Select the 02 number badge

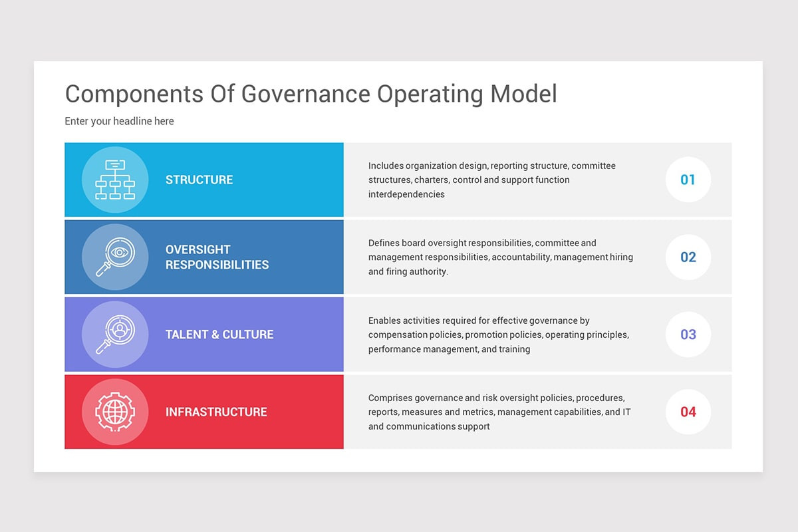click(x=688, y=257)
